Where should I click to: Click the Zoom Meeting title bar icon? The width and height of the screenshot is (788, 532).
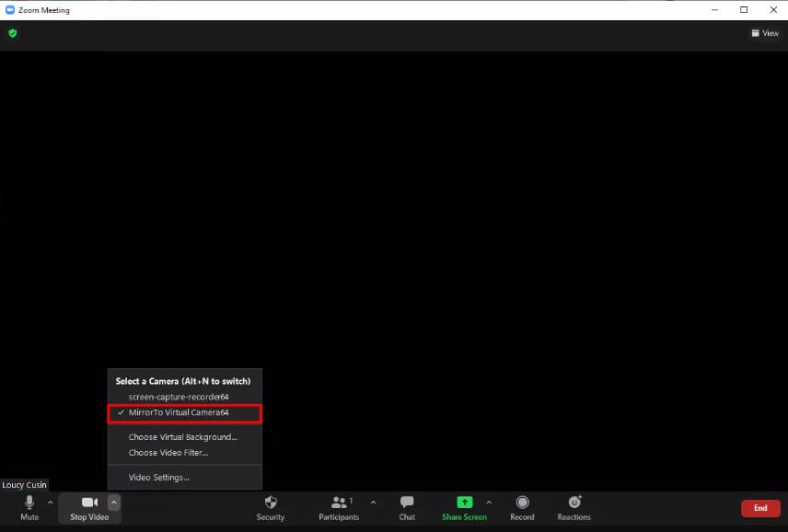(x=10, y=10)
